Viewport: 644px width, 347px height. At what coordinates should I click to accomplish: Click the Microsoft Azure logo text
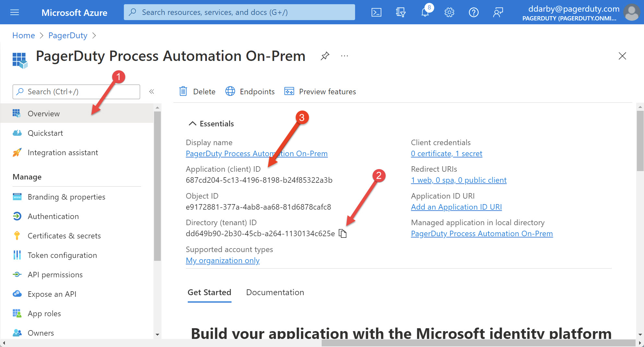pos(74,13)
